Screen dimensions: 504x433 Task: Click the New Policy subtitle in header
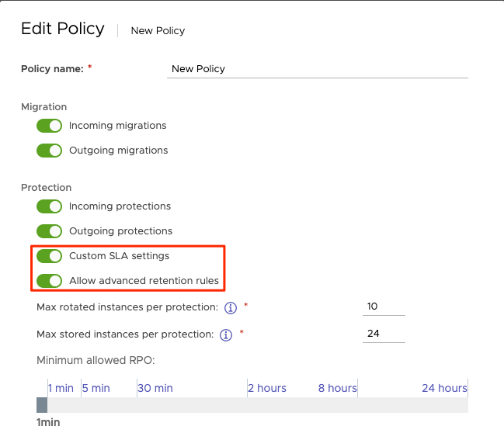(158, 31)
